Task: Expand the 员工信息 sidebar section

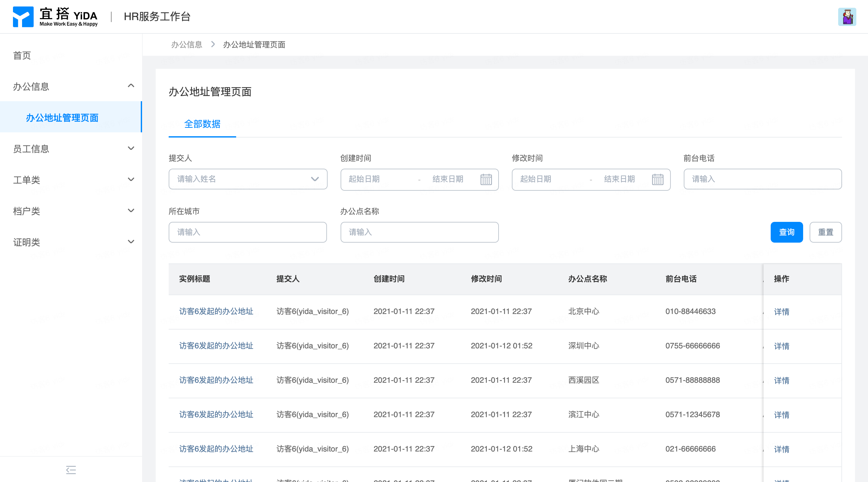Action: click(131, 148)
